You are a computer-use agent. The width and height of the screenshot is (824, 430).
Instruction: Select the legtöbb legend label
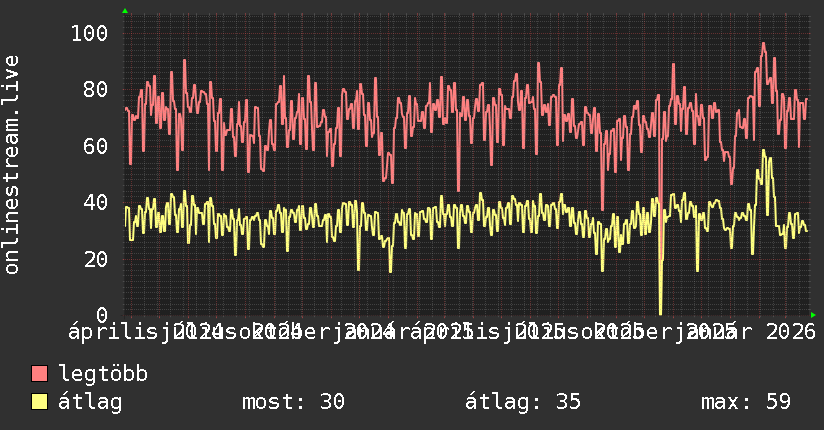tap(103, 373)
